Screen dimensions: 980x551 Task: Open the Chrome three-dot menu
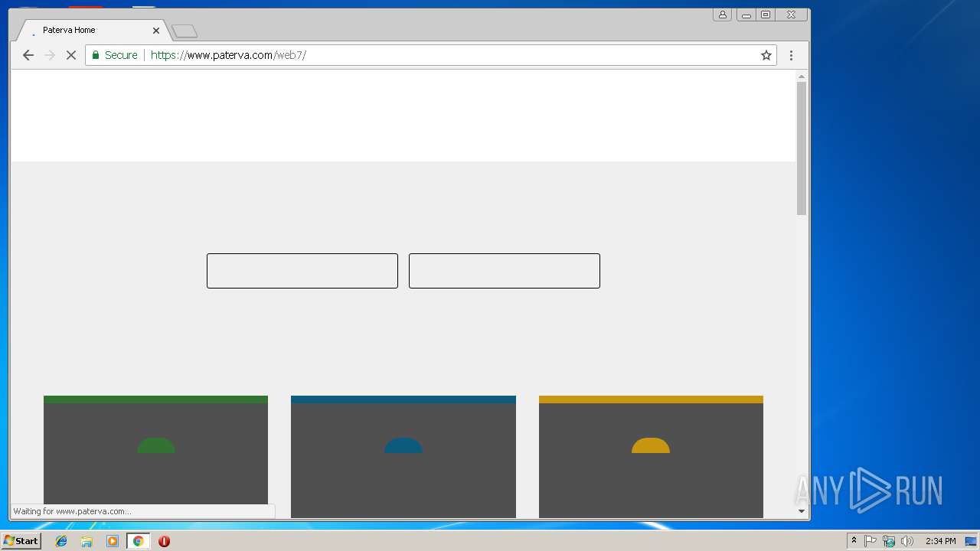(791, 55)
